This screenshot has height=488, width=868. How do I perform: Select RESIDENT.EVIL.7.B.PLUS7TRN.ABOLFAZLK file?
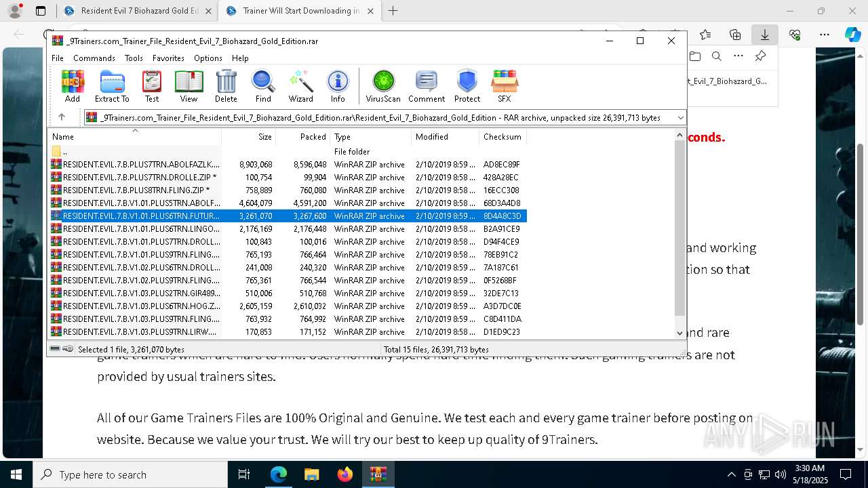tap(288, 165)
